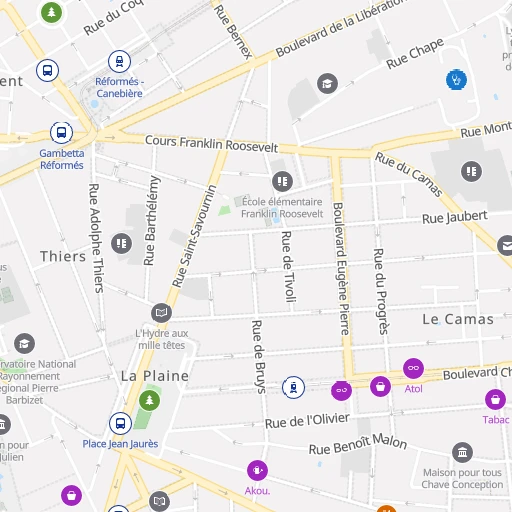Screen dimensions: 512x512
Task: Select the gray icon above École élémentaire Franklin Roosevelt
Action: [x=282, y=181]
